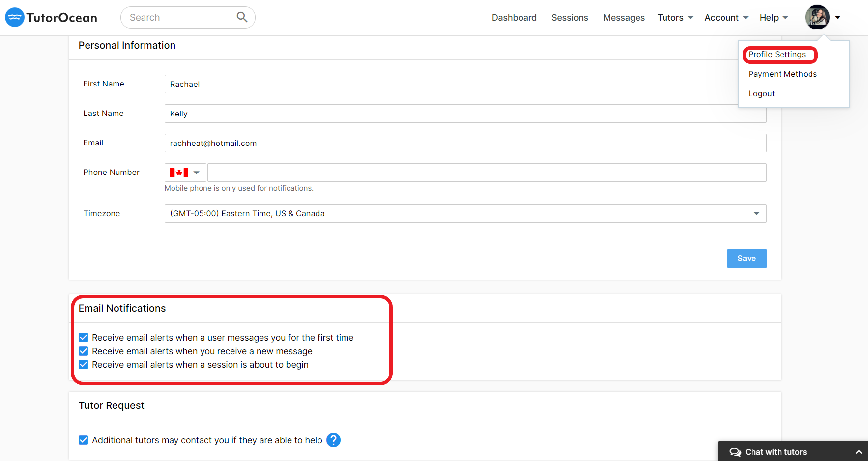The height and width of the screenshot is (461, 868).
Task: Open phone country code dropdown arrow
Action: [197, 173]
